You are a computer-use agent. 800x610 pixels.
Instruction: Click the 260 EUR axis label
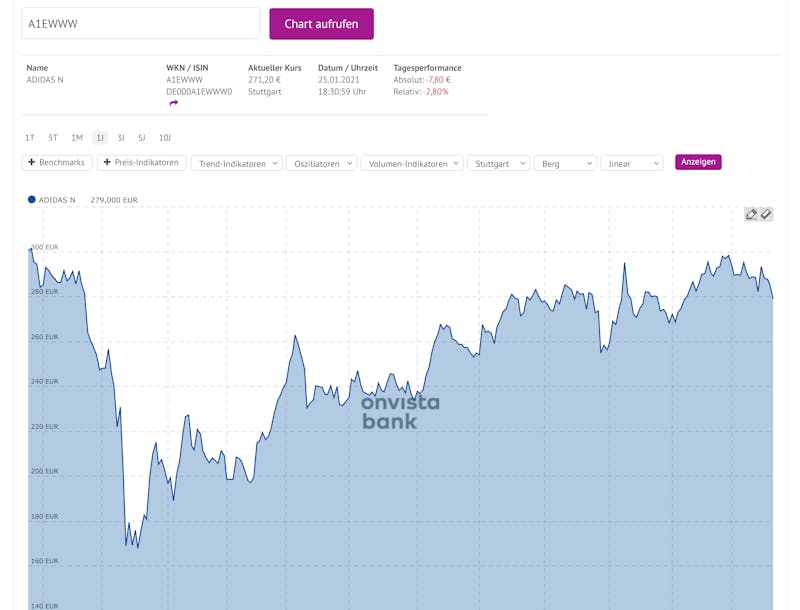pyautogui.click(x=45, y=337)
